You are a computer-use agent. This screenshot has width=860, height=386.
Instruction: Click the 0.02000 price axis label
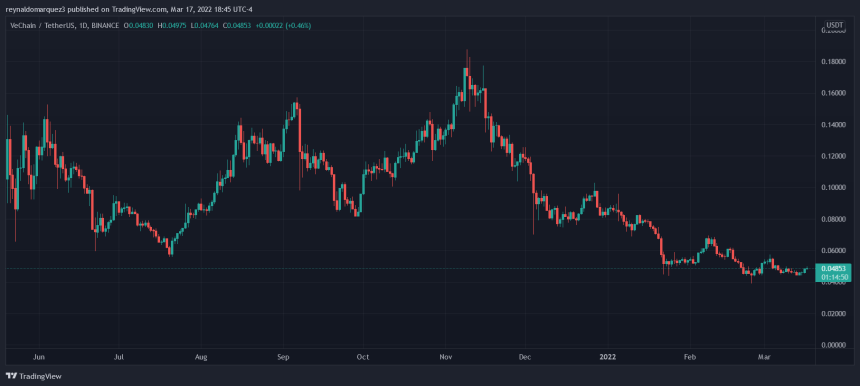click(x=833, y=314)
